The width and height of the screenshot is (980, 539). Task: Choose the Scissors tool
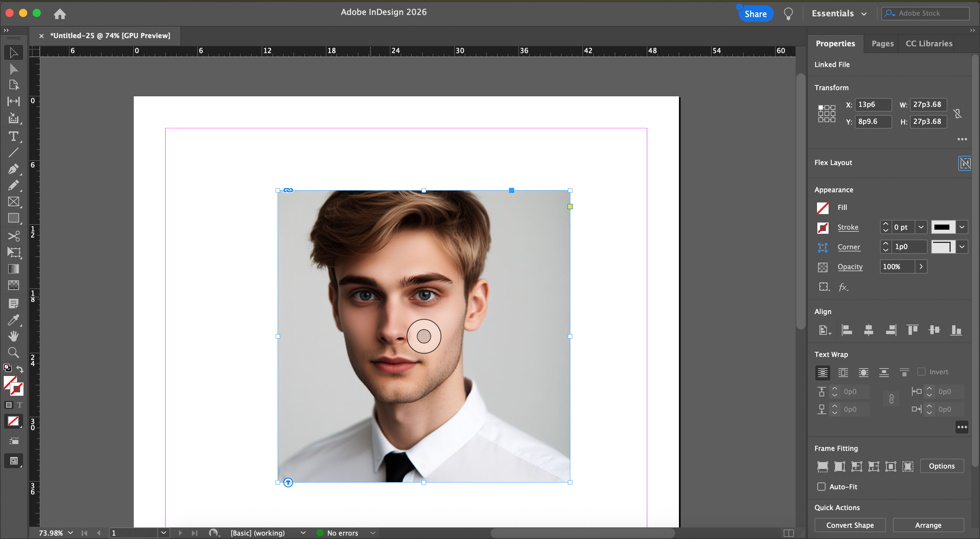tap(13, 236)
